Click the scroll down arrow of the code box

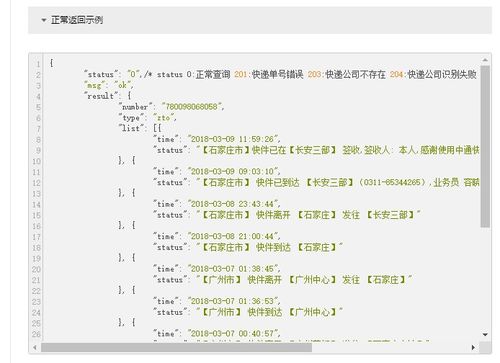485,334
